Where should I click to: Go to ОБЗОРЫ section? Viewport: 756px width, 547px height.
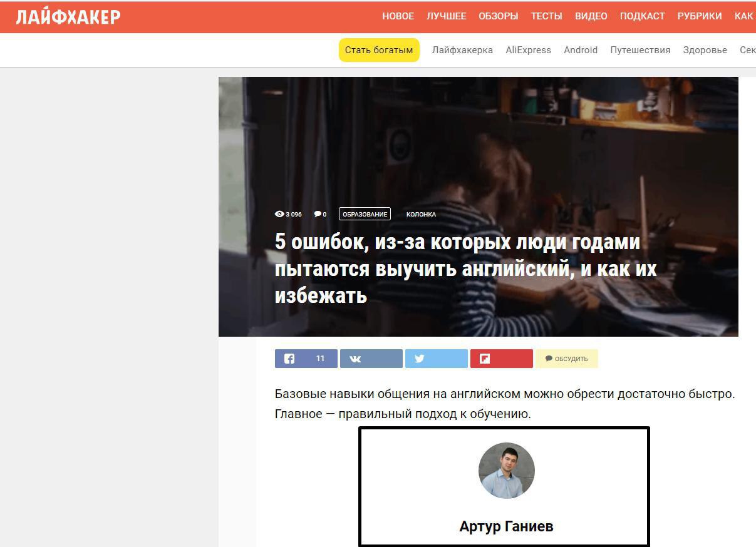pos(499,16)
